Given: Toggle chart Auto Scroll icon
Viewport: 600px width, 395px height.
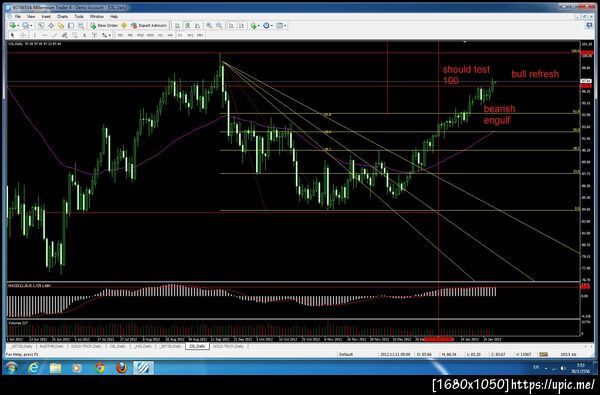Looking at the screenshot, I should (232, 26).
